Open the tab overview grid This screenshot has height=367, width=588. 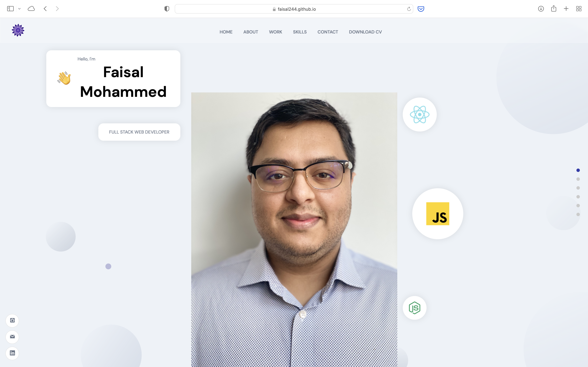pyautogui.click(x=578, y=9)
